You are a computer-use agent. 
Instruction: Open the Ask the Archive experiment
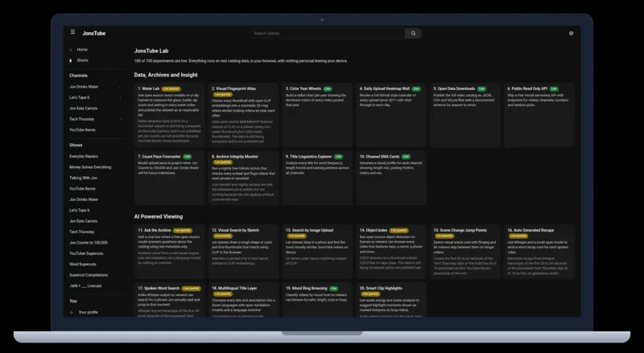tap(169, 251)
